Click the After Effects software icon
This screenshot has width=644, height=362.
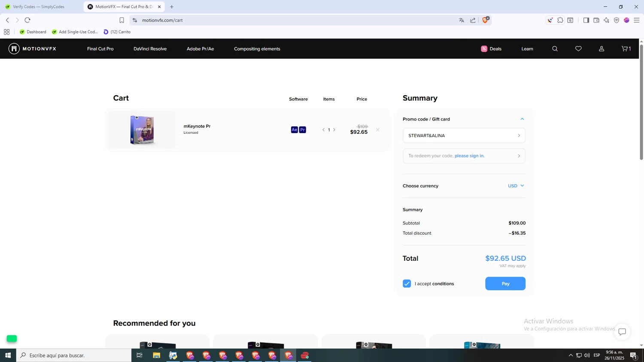tap(294, 130)
